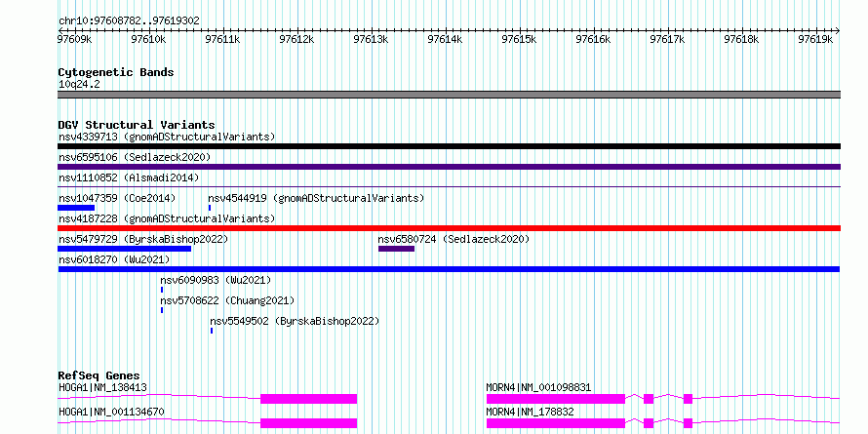Image resolution: width=868 pixels, height=434 pixels.
Task: Click the 97616k ruler tick label
Action: tap(593, 39)
